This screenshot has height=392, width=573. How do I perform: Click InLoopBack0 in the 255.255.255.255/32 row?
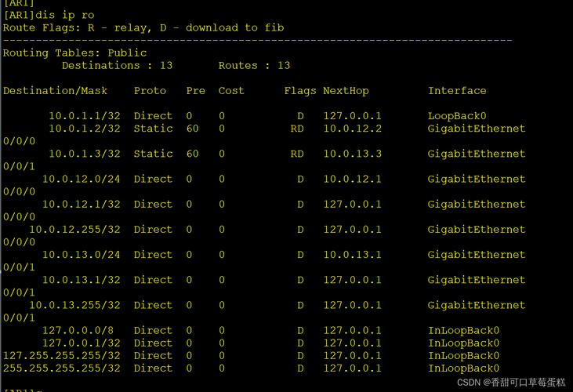point(463,368)
